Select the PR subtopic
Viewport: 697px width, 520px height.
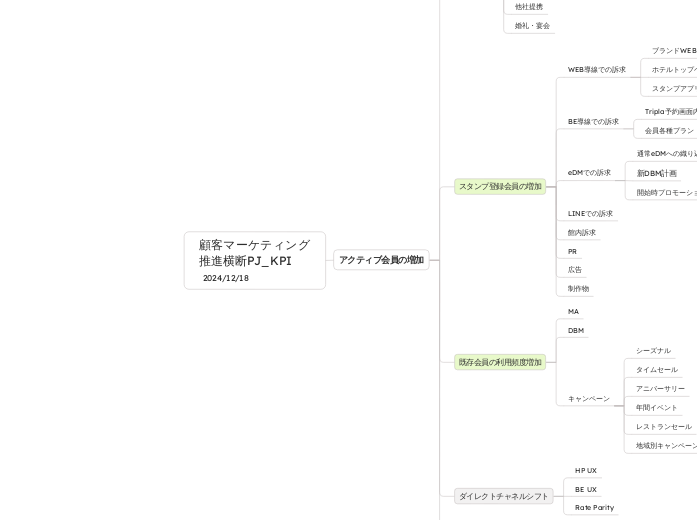(572, 252)
